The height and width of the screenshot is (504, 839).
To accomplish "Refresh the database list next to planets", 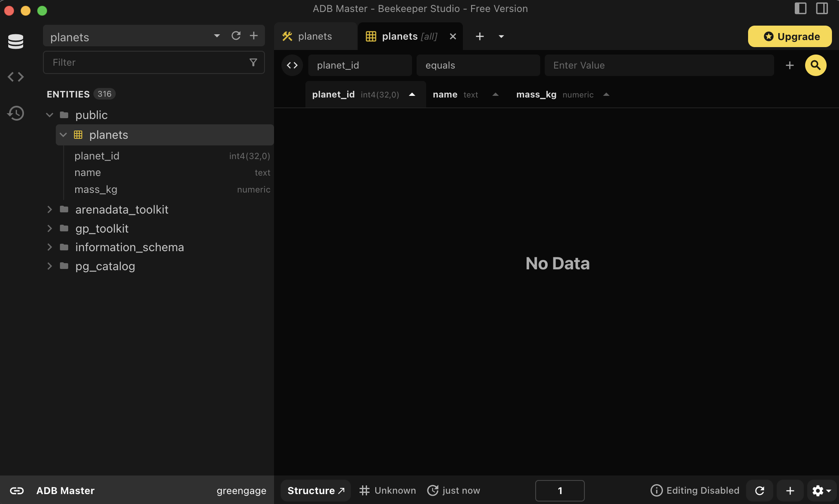I will [236, 36].
